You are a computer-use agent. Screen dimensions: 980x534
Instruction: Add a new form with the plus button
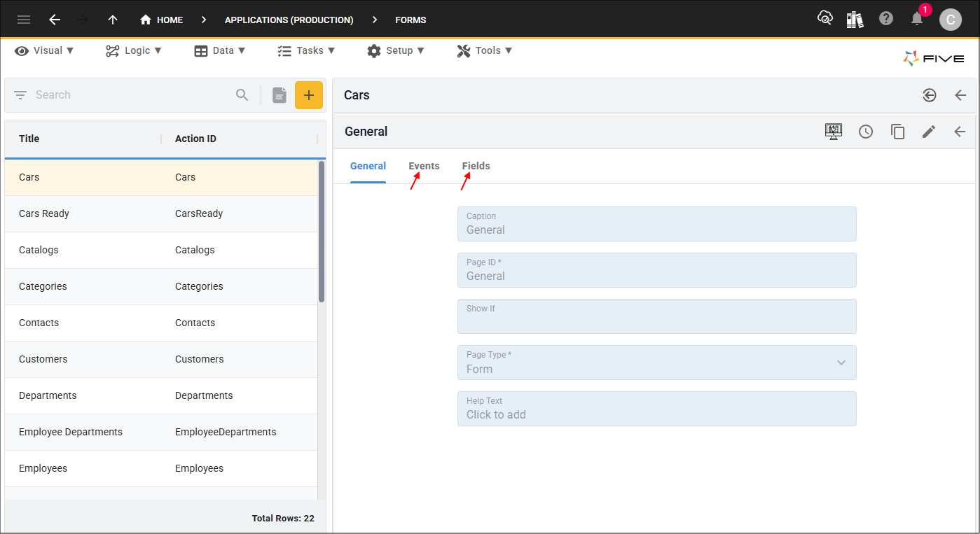(x=309, y=95)
